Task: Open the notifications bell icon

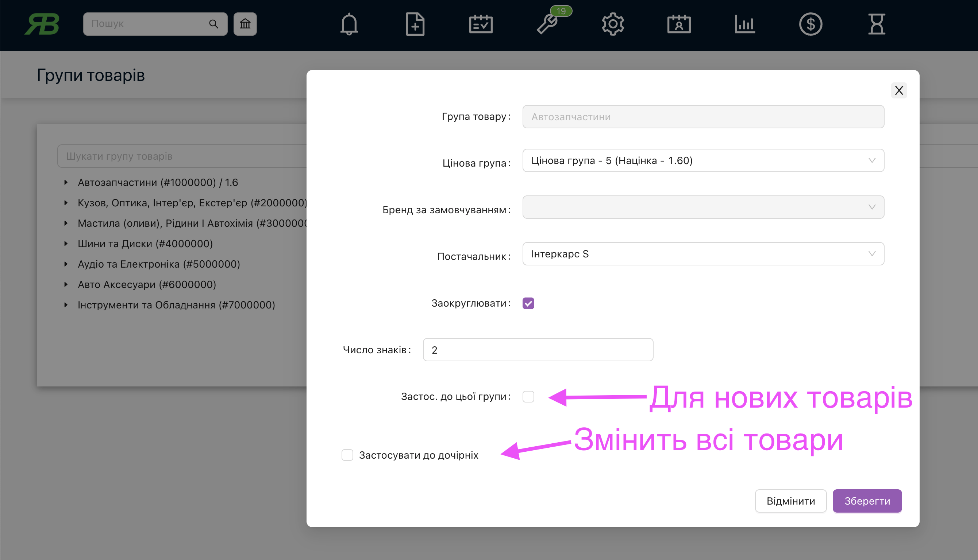Action: coord(349,24)
